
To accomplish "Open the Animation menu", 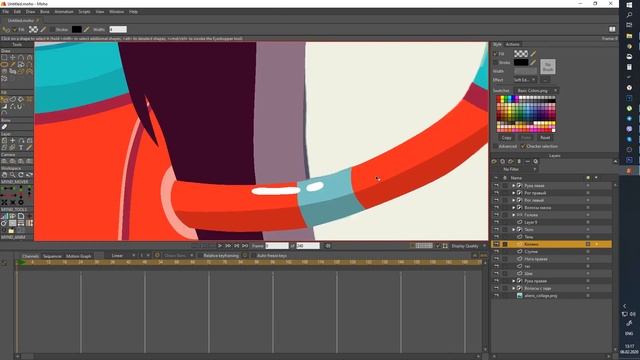I will 64,12.
